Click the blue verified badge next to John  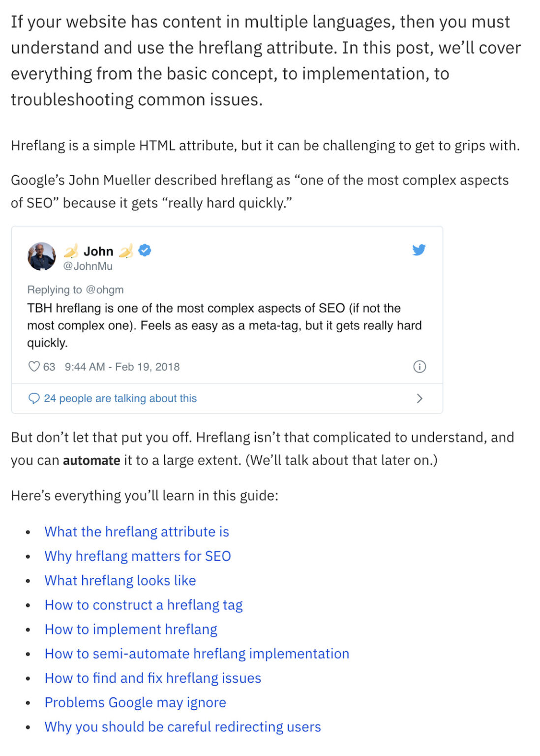pos(143,251)
